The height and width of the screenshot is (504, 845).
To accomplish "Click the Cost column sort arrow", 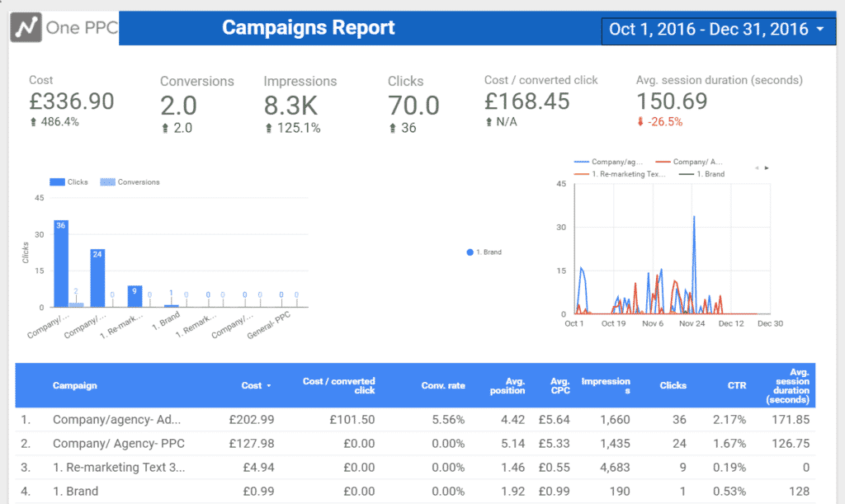I will (x=269, y=386).
